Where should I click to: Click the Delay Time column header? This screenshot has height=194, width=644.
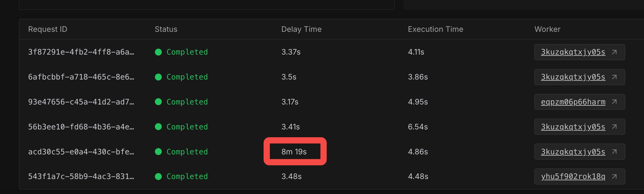tap(301, 29)
